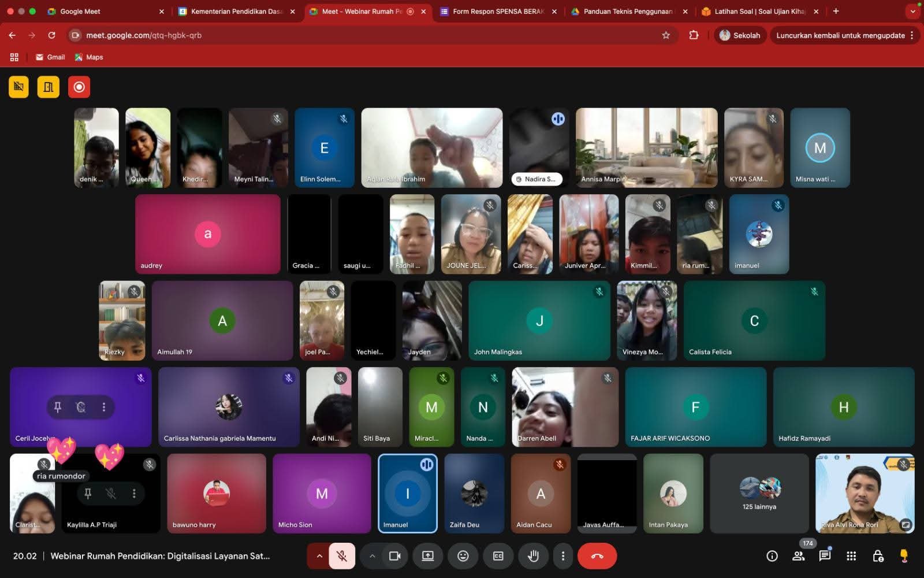Viewport: 924px width, 578px height.
Task: Open more options in bottom toolbar
Action: (563, 556)
